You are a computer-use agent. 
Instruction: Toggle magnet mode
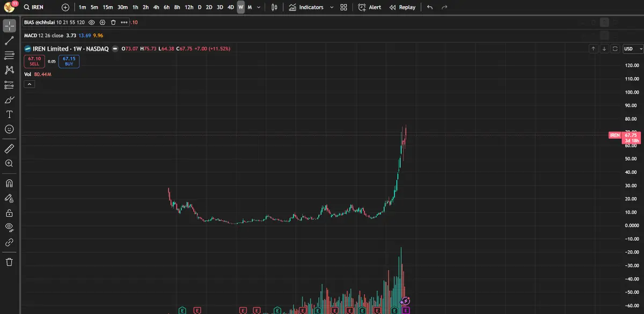[9, 183]
